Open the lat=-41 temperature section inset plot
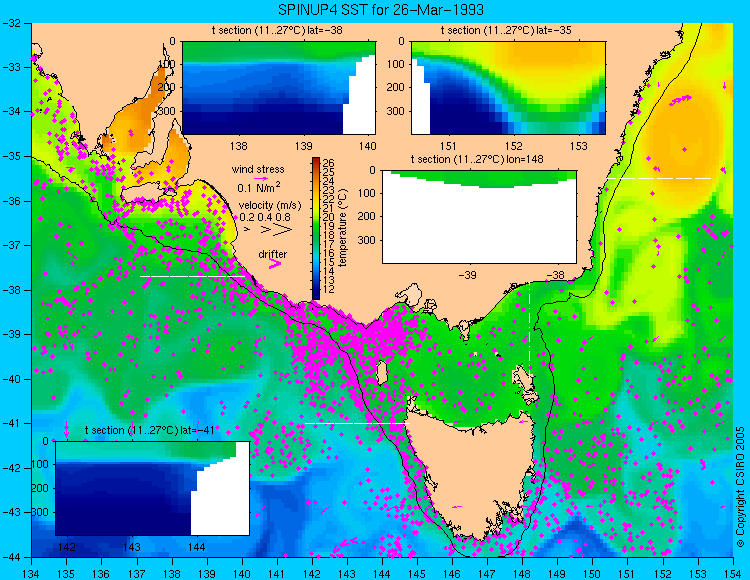 click(x=153, y=488)
